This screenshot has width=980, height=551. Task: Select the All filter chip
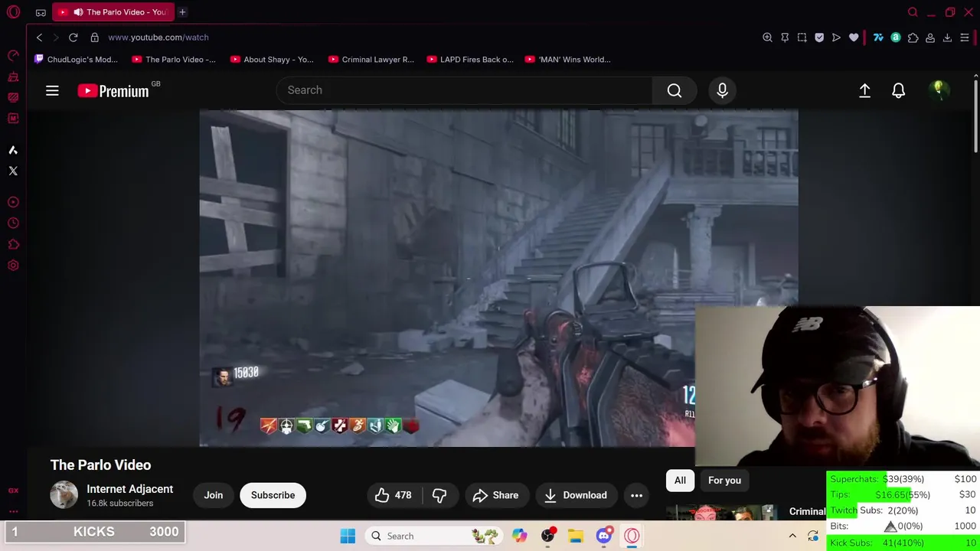pos(680,481)
